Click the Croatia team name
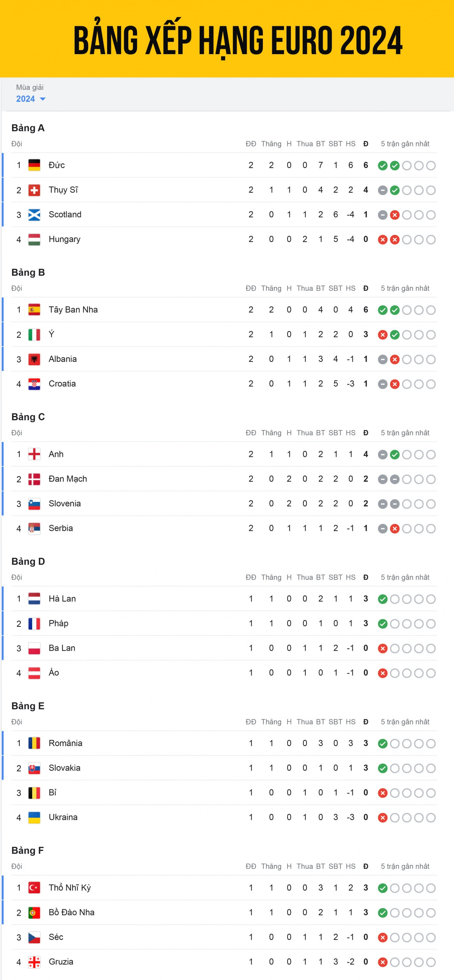Viewport: 454px width, 980px height. (62, 384)
